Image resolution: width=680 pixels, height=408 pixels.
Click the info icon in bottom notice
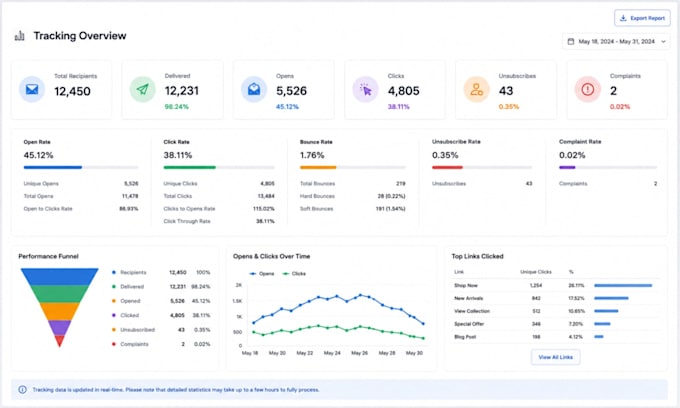23,389
